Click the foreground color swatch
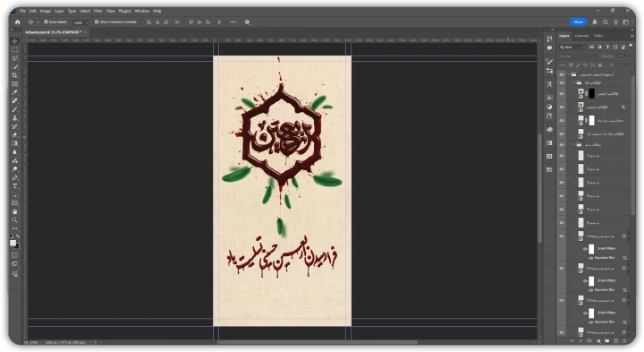Image resolution: width=644 pixels, height=352 pixels. click(x=13, y=243)
